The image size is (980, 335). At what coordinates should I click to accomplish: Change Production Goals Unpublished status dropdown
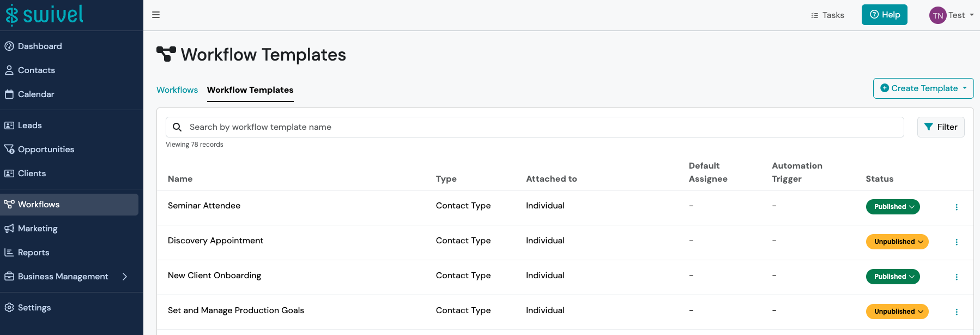pyautogui.click(x=897, y=312)
